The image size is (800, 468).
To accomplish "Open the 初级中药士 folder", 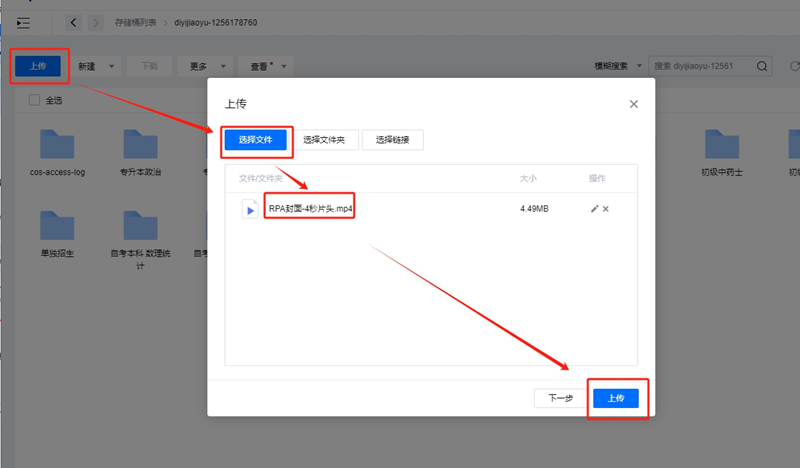I will tap(721, 153).
